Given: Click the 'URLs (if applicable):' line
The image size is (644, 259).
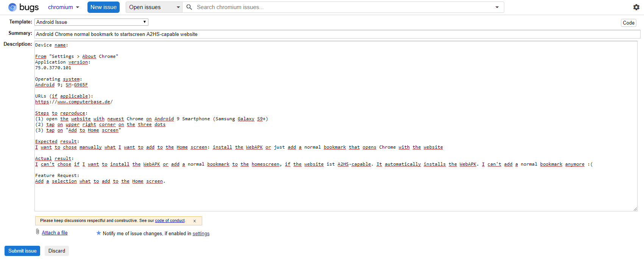Looking at the screenshot, I should [x=64, y=96].
